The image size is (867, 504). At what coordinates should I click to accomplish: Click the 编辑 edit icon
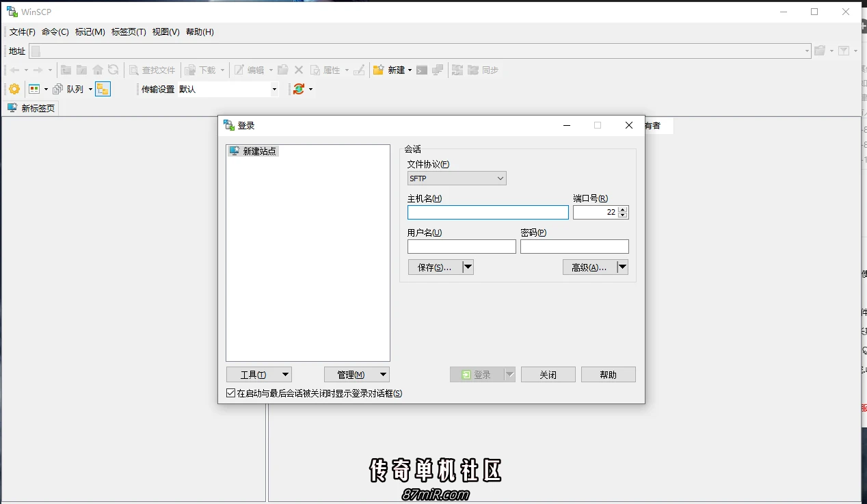click(239, 70)
